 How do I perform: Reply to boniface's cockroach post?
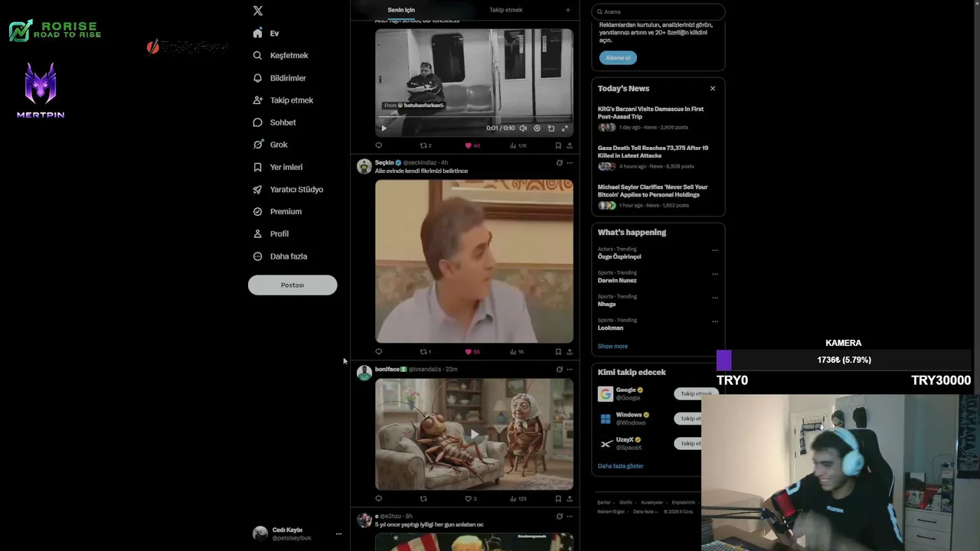[378, 499]
